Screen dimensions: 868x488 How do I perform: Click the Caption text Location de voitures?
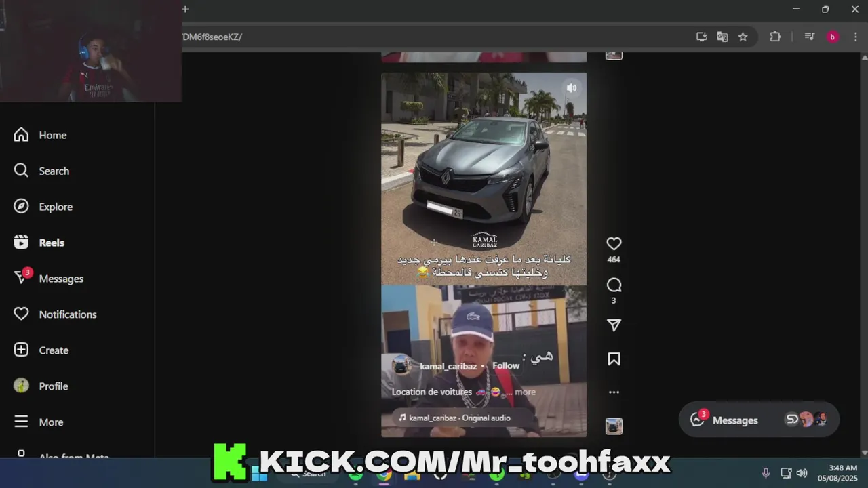pos(431,392)
